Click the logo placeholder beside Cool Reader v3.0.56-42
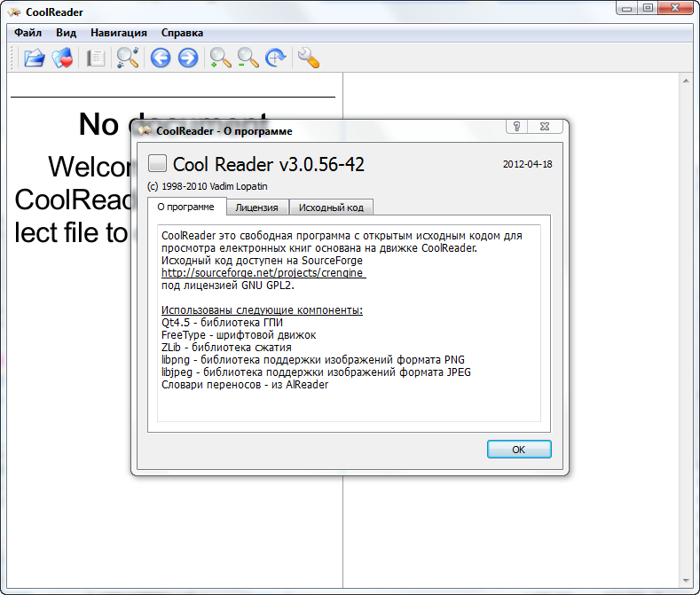 [x=157, y=163]
